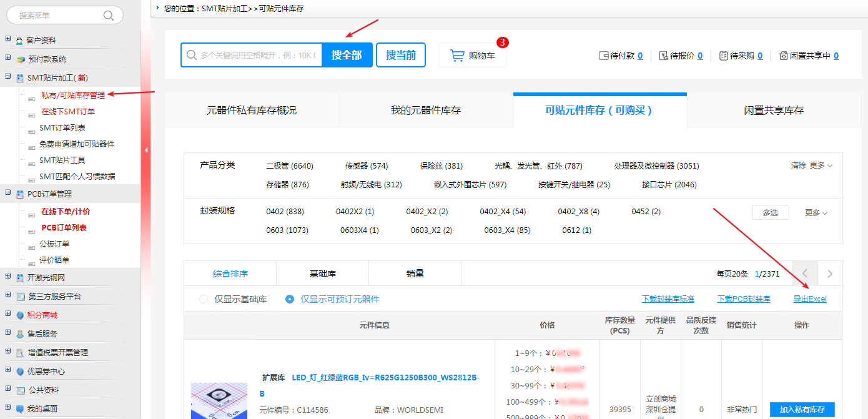The height and width of the screenshot is (419, 868).
Task: Select 仅显示基础库 radio button
Action: [x=203, y=299]
